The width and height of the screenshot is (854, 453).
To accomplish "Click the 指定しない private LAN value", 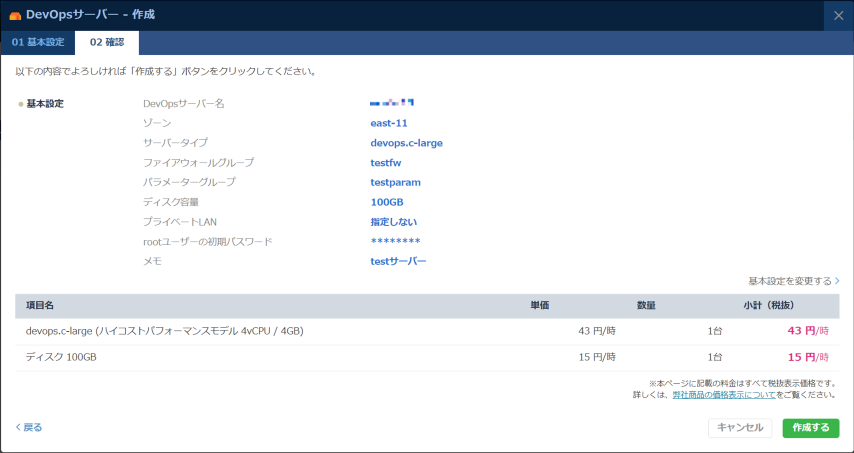I will click(394, 222).
